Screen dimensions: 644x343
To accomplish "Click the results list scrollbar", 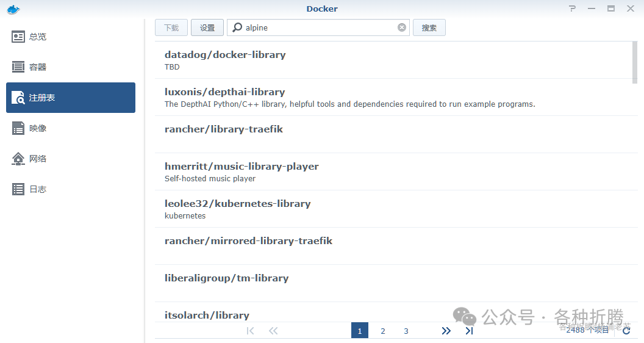I will coord(635,62).
